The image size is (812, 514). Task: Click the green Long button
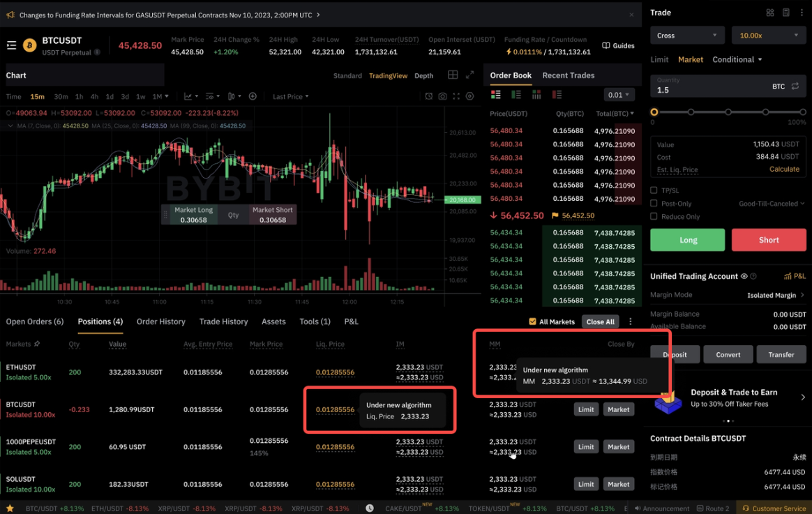[x=687, y=240]
